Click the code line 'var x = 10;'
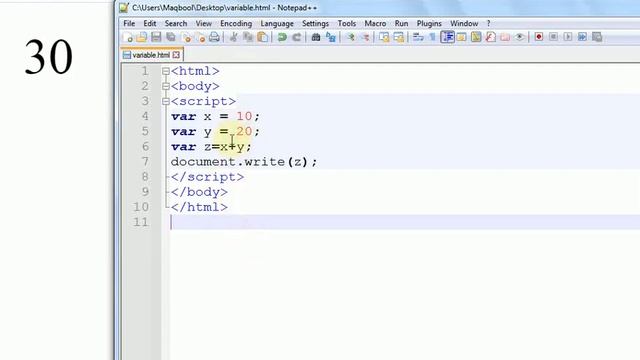 click(215, 116)
